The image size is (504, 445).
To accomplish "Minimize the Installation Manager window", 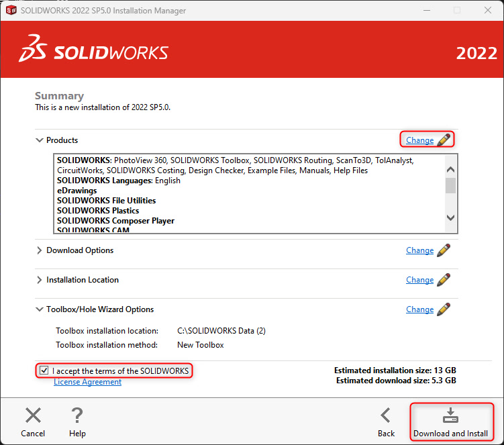I will [x=427, y=10].
